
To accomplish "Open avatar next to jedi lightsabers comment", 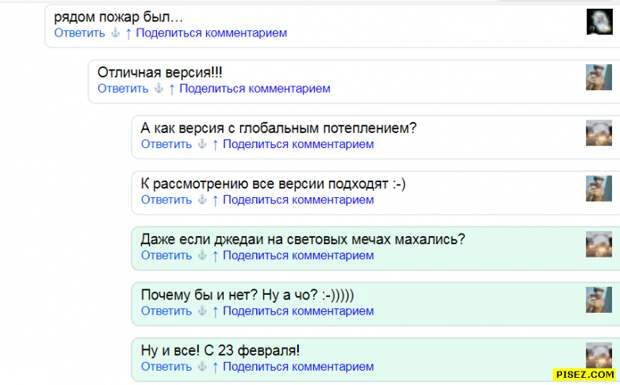I will tap(599, 244).
